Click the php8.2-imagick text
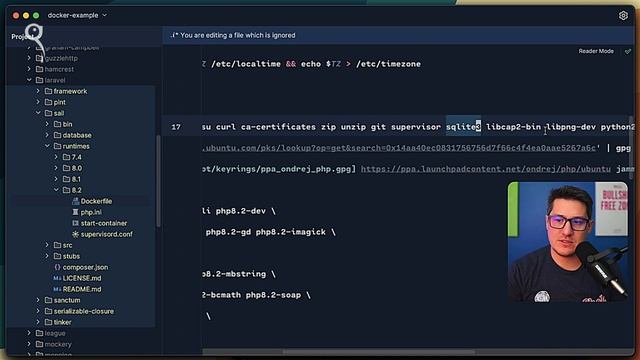 291,232
